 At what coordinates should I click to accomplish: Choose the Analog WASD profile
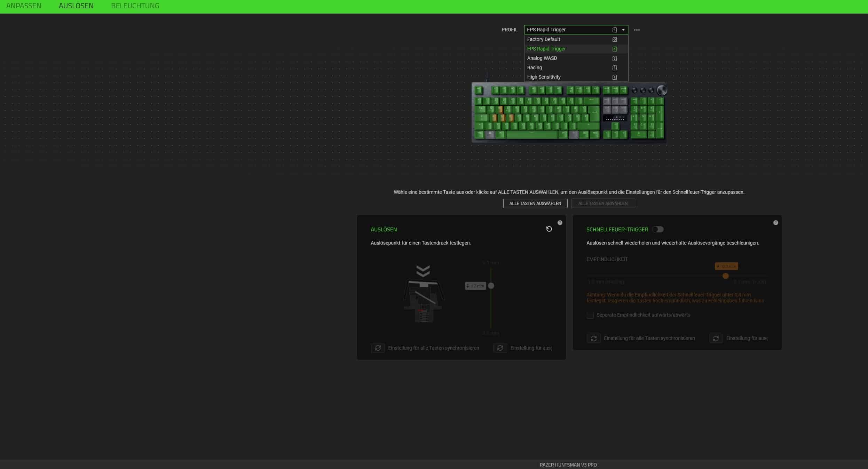point(542,58)
